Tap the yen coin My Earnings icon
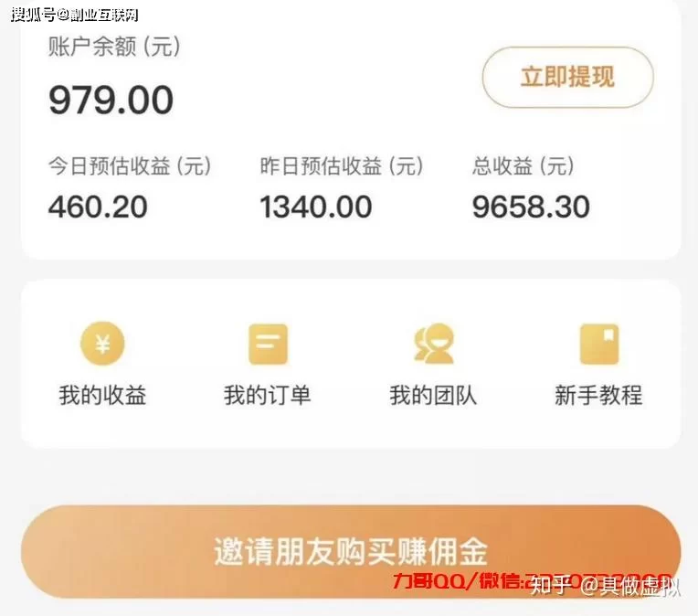Image resolution: width=698 pixels, height=616 pixels. point(102,344)
